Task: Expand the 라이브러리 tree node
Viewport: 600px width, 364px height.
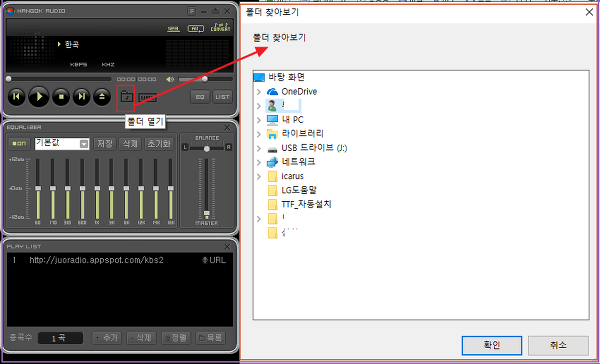Action: [259, 134]
